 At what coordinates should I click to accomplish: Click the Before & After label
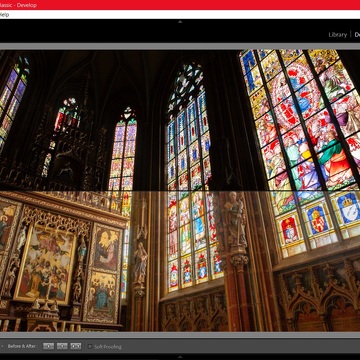tap(23, 346)
